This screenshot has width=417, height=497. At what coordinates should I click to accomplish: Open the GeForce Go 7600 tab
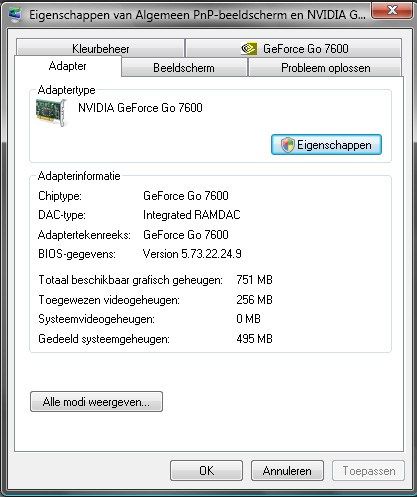point(293,49)
